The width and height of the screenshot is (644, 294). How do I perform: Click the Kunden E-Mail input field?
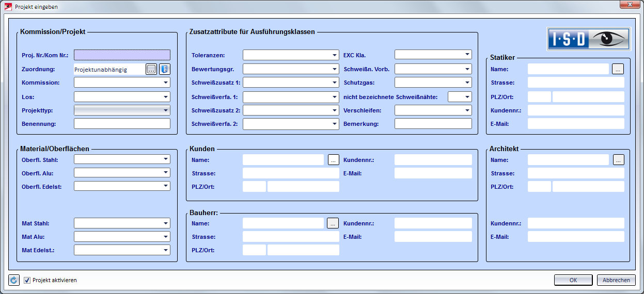pyautogui.click(x=433, y=173)
